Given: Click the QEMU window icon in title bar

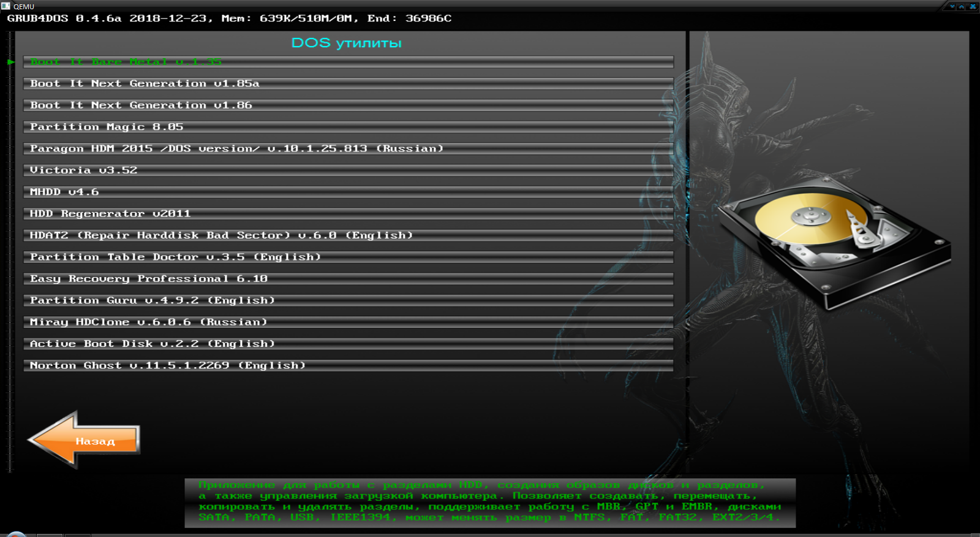Looking at the screenshot, I should click(x=6, y=6).
